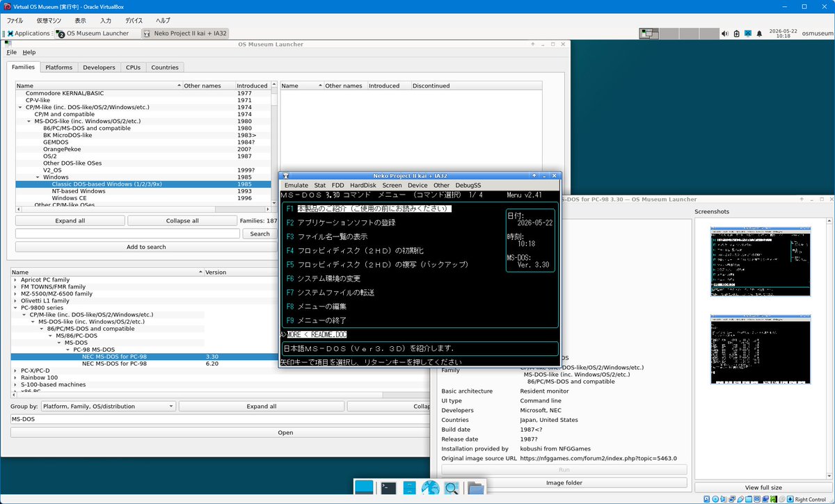The height and width of the screenshot is (504, 835).
Task: Select Windows CE in families tree
Action: point(69,197)
